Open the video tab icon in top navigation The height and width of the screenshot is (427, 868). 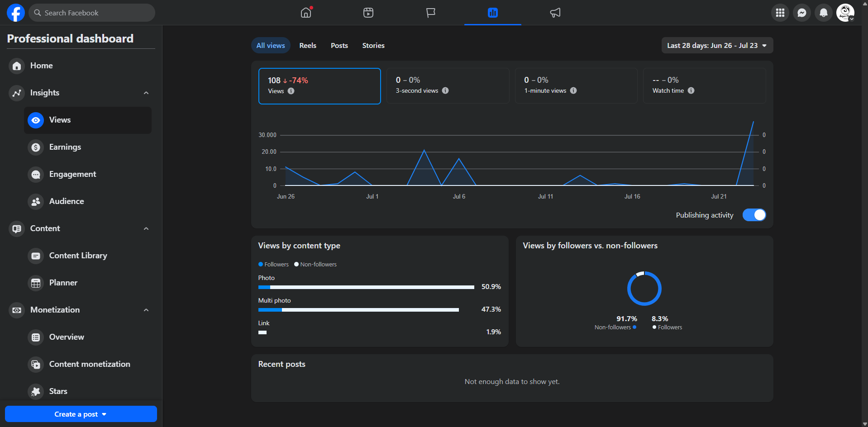(368, 13)
